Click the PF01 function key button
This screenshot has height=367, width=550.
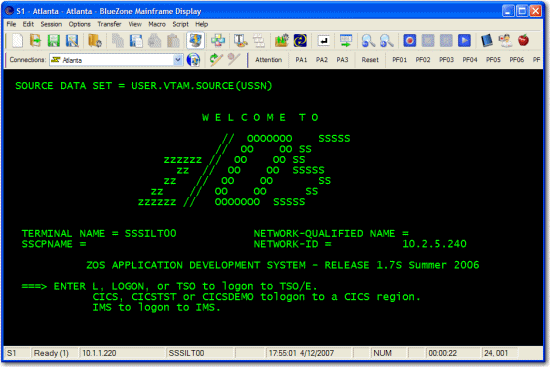click(400, 60)
